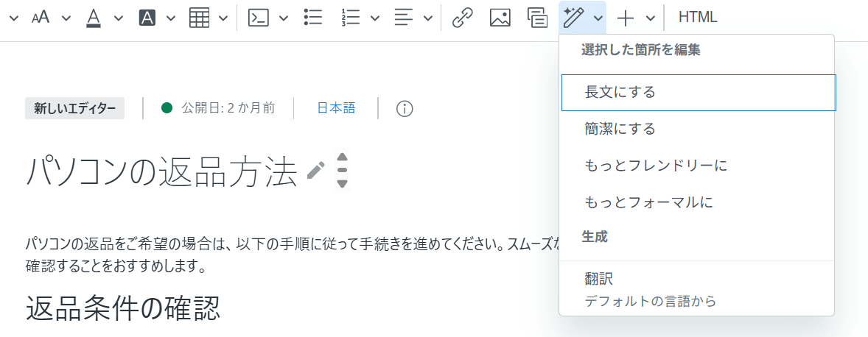This screenshot has height=337, width=868.
Task: Expand the text color dropdown arrow
Action: click(119, 18)
